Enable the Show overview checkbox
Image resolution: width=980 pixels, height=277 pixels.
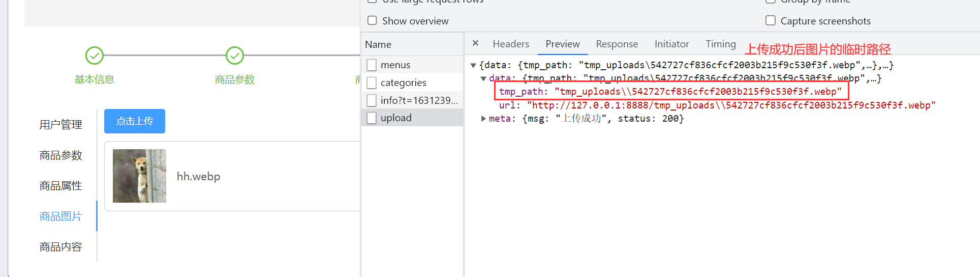373,20
